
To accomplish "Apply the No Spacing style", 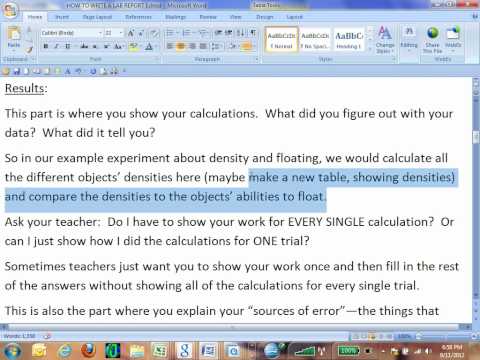I will point(315,40).
